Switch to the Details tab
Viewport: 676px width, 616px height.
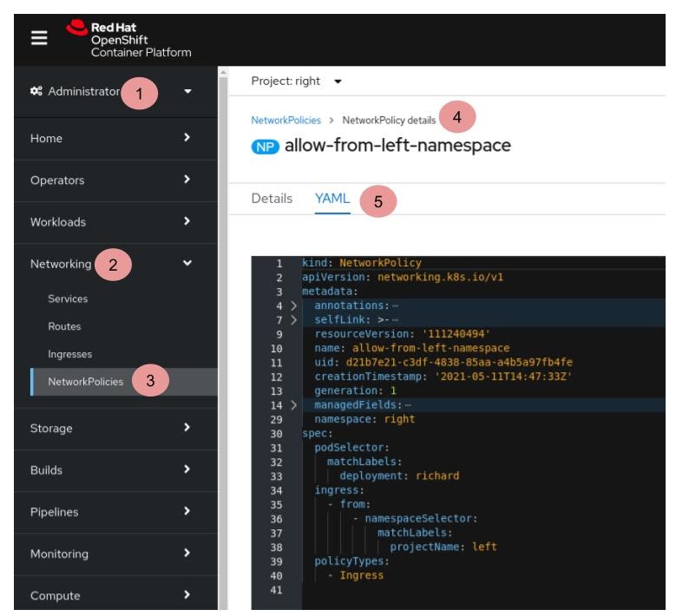[x=272, y=199]
